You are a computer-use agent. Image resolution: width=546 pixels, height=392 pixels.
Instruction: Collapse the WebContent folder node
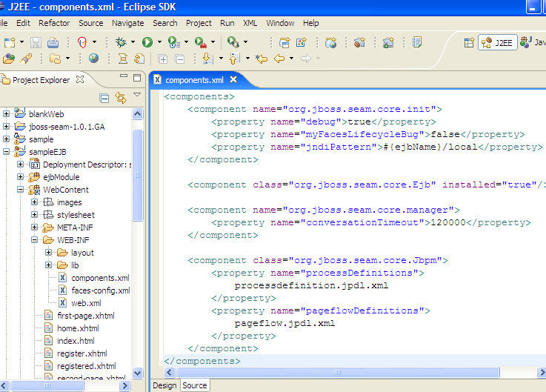click(20, 189)
